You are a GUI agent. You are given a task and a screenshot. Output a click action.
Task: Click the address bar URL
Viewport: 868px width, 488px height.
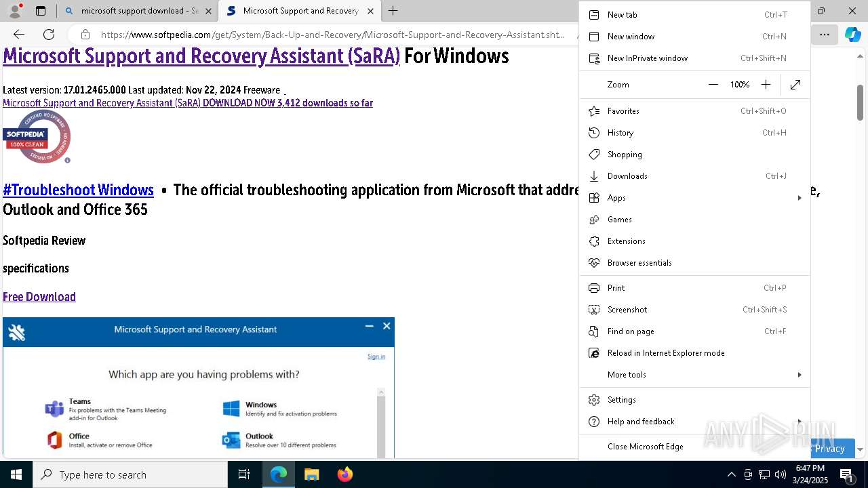pyautogui.click(x=332, y=35)
